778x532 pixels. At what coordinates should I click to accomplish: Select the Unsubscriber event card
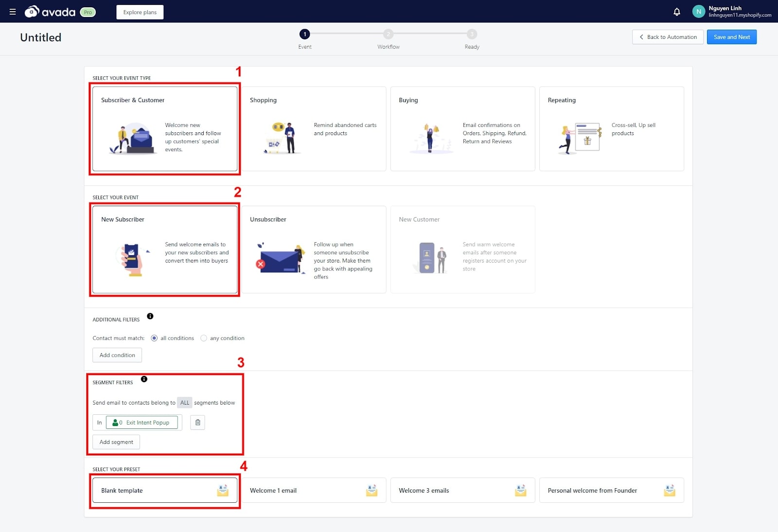[314, 249]
